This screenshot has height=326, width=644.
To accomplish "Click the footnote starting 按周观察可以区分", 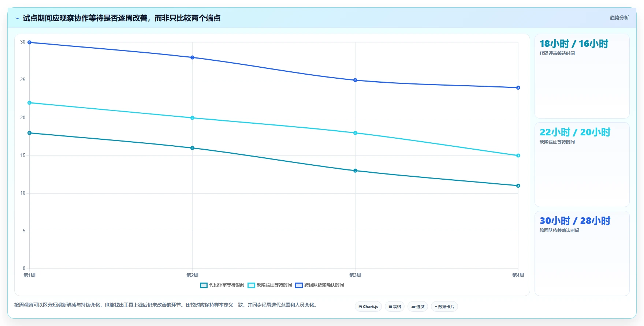I will (x=165, y=305).
